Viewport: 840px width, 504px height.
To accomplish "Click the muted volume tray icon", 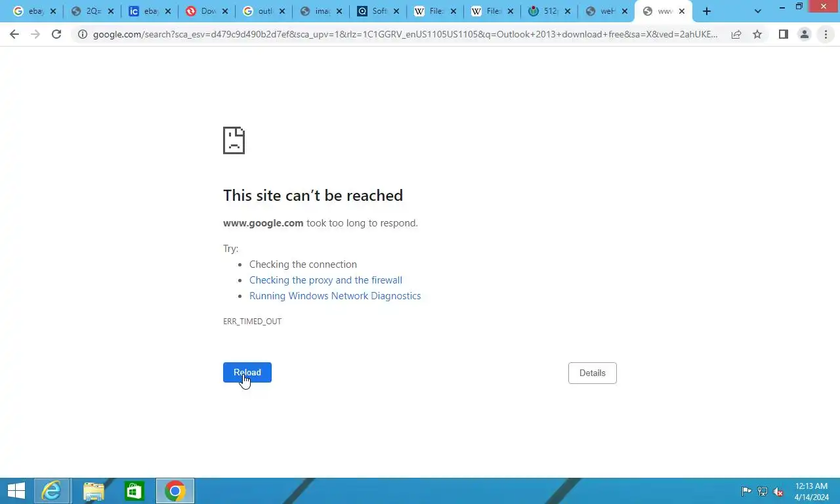I will pos(778,492).
